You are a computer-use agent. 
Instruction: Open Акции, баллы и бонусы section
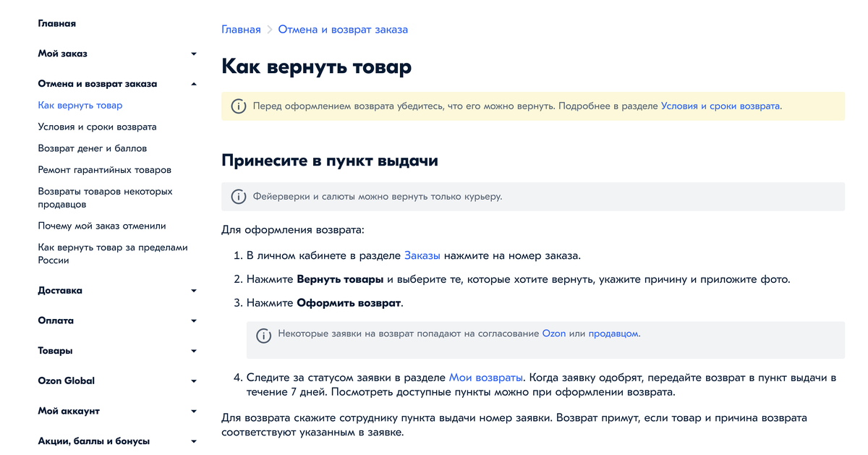point(94,441)
